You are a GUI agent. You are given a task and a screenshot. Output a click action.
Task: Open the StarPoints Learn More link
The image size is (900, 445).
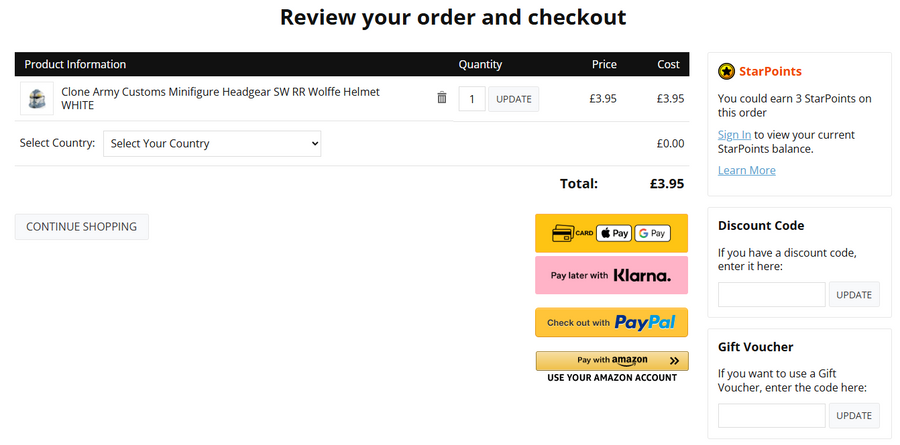click(x=746, y=170)
